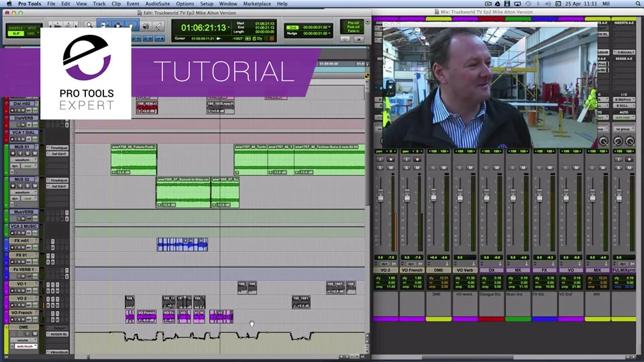Mute the DX channel in the Mixer

496,168
